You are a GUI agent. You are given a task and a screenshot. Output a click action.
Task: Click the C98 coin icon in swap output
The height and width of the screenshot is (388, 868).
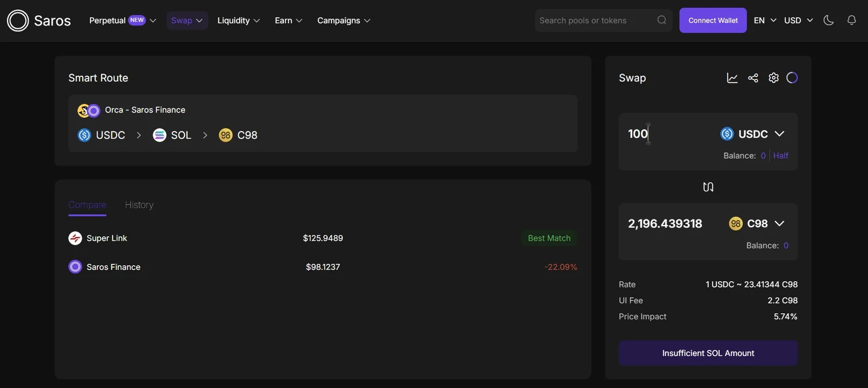tap(736, 223)
